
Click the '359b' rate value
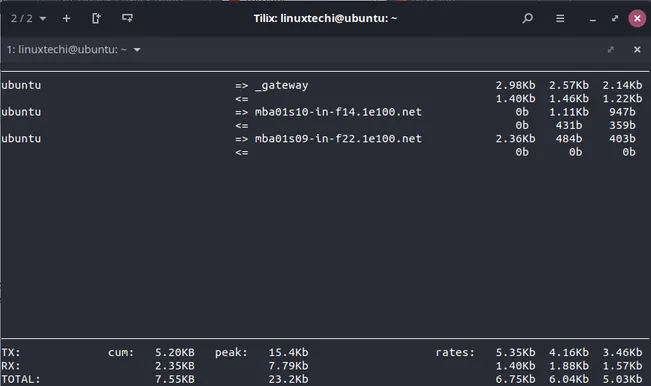click(x=622, y=125)
